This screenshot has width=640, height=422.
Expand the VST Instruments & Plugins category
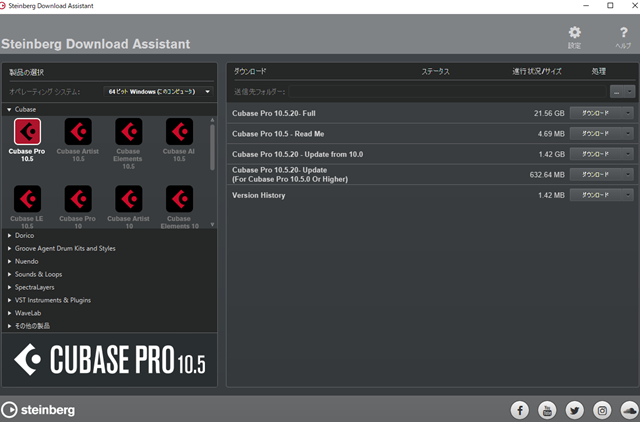tap(10, 300)
